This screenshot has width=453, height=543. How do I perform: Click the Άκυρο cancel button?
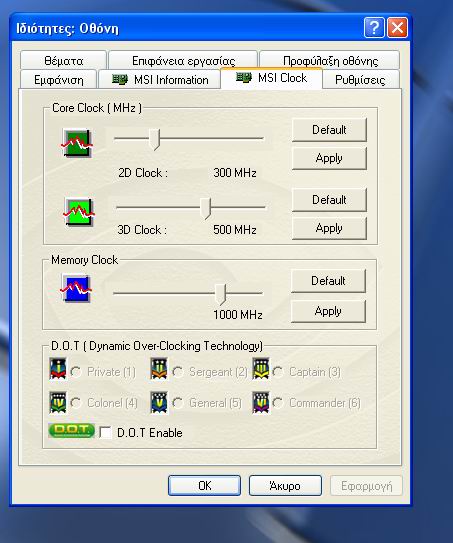click(285, 486)
